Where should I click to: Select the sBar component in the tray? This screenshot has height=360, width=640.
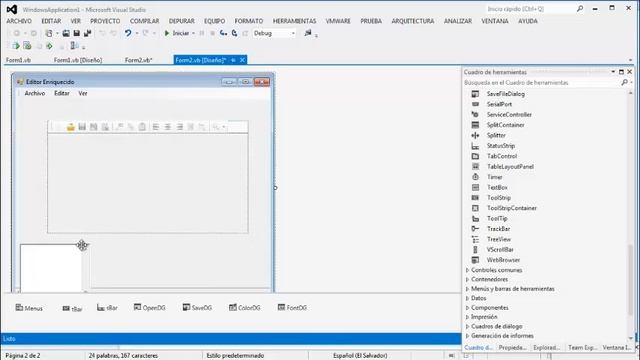tap(107, 308)
